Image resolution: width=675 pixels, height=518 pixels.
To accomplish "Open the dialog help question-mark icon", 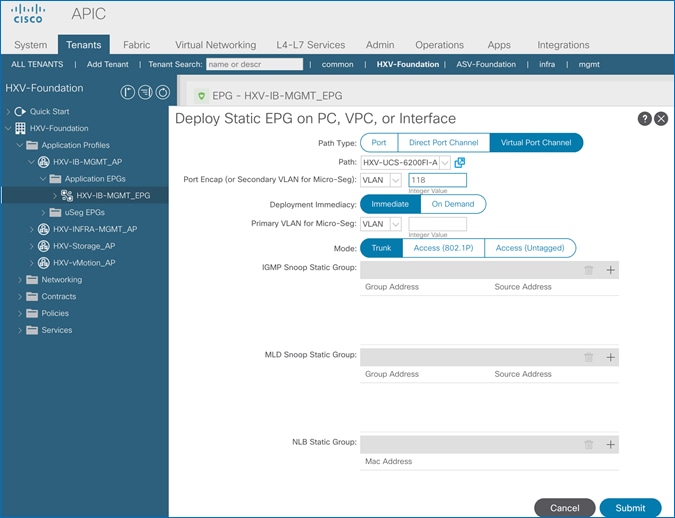I will tap(644, 118).
